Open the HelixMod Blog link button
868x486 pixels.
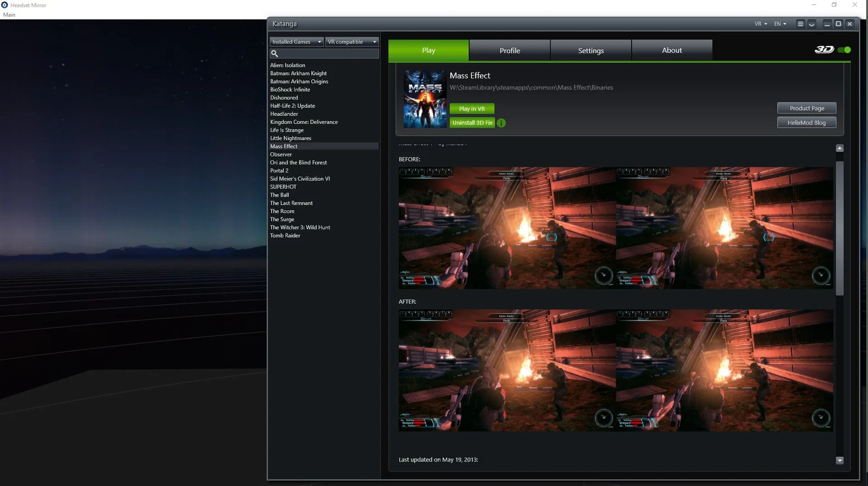806,123
